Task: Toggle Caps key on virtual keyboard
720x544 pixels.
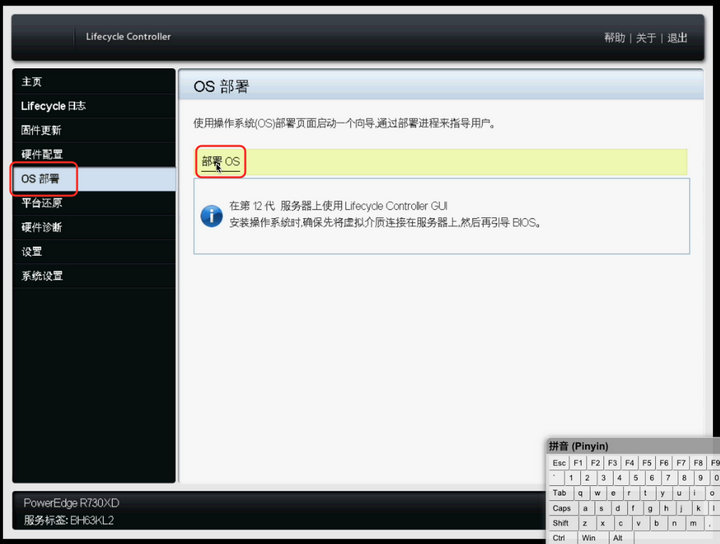Action: click(x=561, y=508)
